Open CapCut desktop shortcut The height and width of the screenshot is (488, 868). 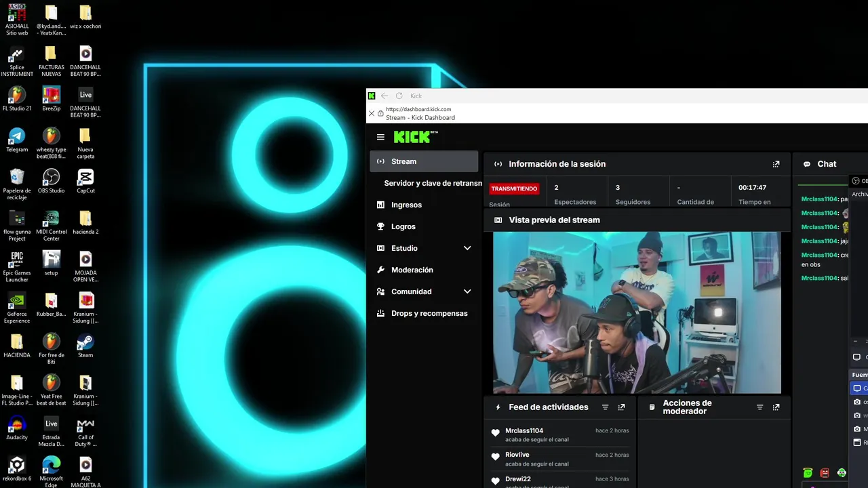(x=85, y=181)
